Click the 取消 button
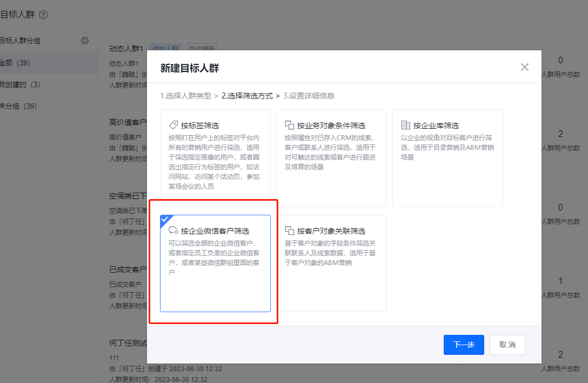 (x=507, y=345)
